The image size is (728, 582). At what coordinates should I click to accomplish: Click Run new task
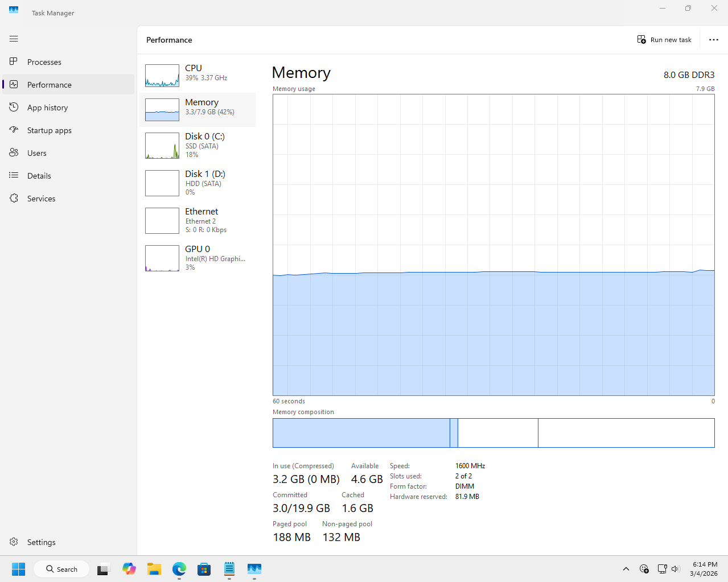pos(664,39)
